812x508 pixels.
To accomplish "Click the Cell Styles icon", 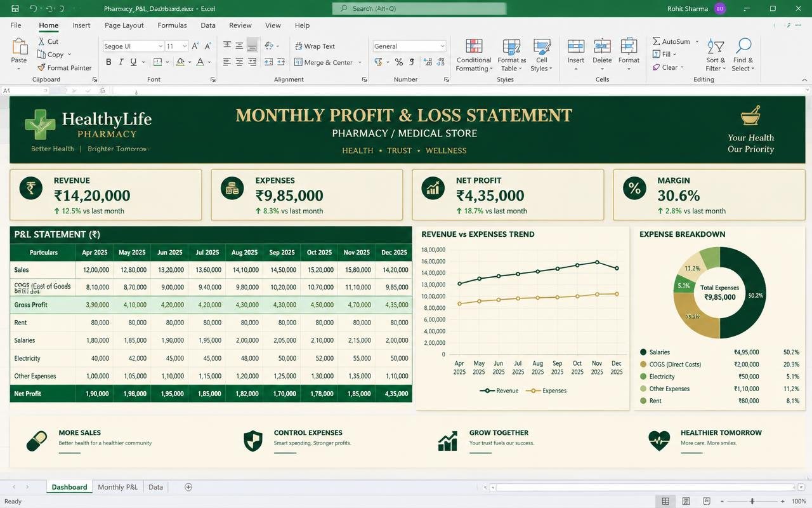I will click(541, 46).
